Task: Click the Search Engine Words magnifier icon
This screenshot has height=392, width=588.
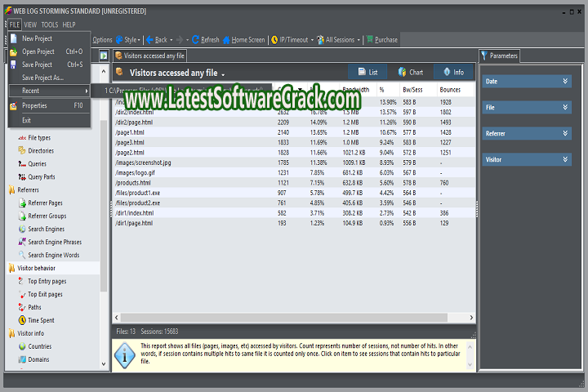Action: click(22, 255)
